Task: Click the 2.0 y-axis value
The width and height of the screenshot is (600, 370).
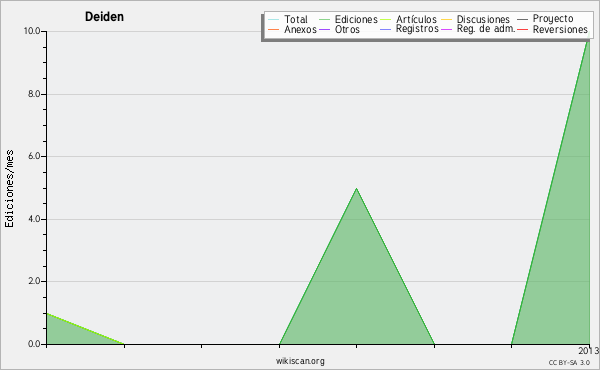Action: [34, 281]
